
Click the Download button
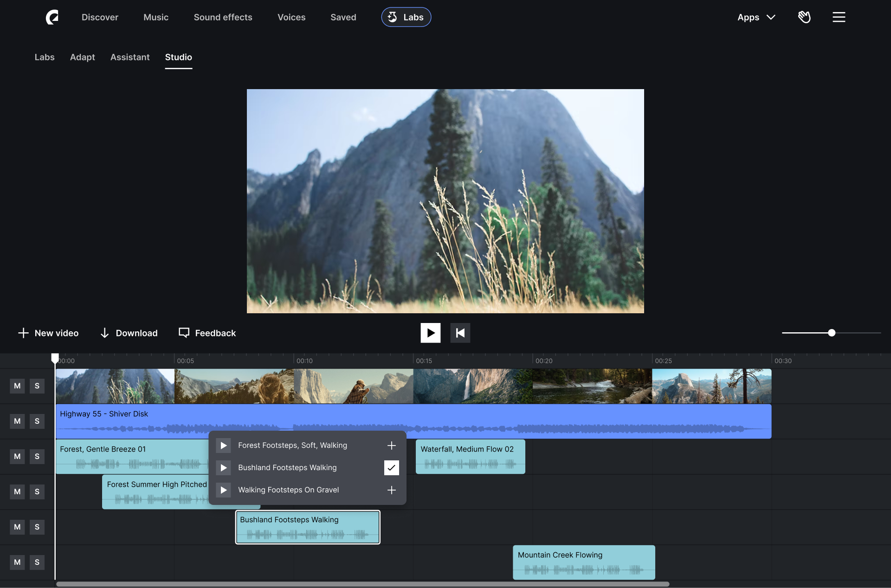129,333
